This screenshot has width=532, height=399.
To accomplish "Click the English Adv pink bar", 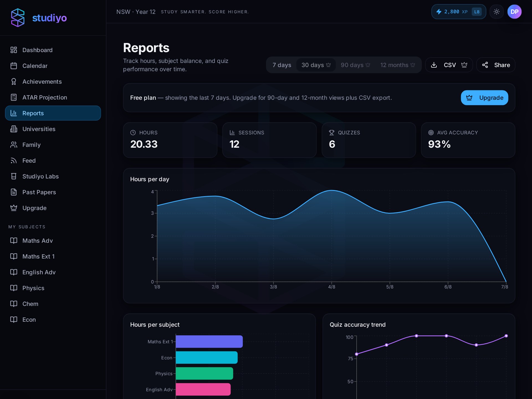I will click(x=203, y=389).
